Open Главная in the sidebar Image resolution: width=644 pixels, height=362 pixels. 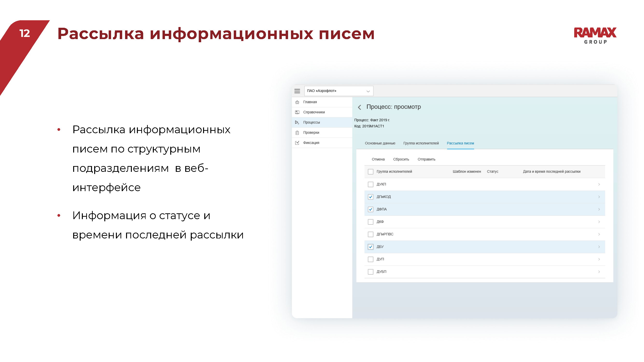tap(322, 102)
